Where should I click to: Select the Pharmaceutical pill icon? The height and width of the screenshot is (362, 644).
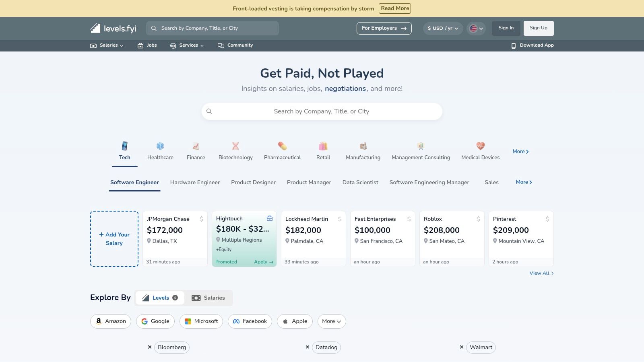tap(282, 146)
